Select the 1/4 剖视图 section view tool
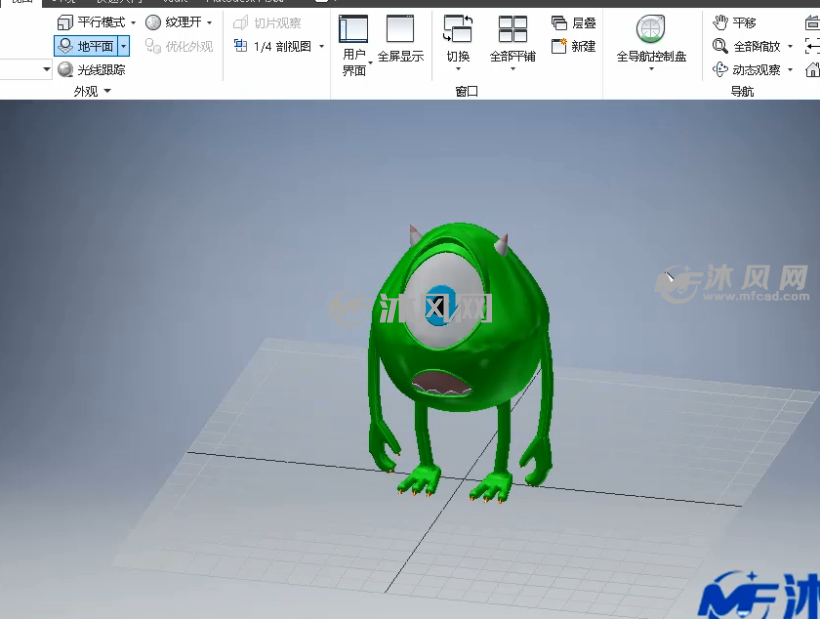The height and width of the screenshot is (619, 820). tap(272, 47)
